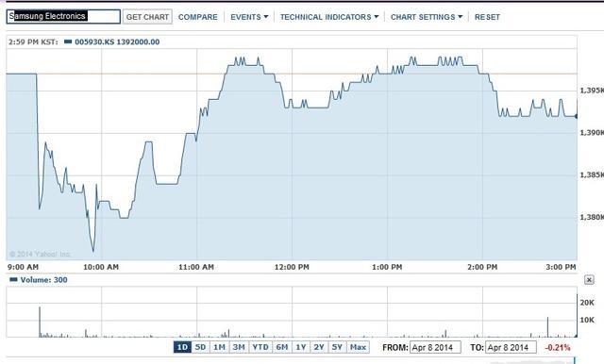This screenshot has width=604, height=364.
Task: Reset the chart with the Reset link
Action: point(487,17)
